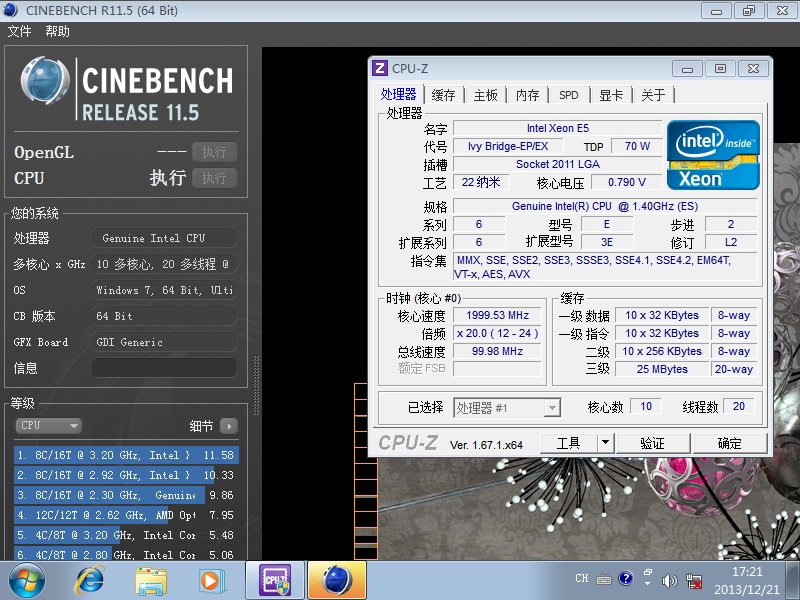Open Windows Media Player from the taskbar

(x=211, y=581)
